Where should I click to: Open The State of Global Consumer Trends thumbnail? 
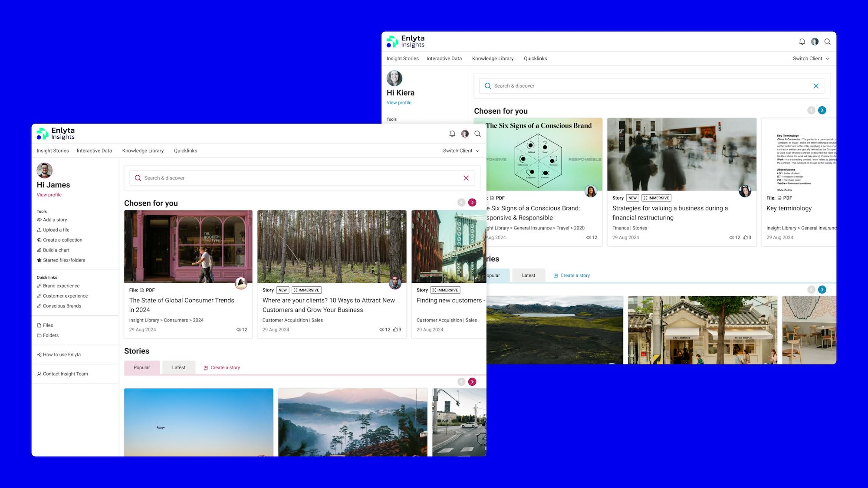pos(188,246)
